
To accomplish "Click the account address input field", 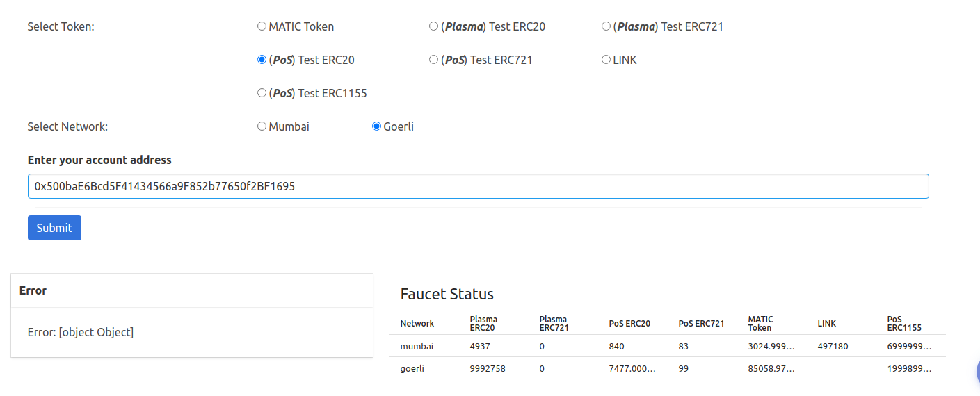I will click(478, 186).
